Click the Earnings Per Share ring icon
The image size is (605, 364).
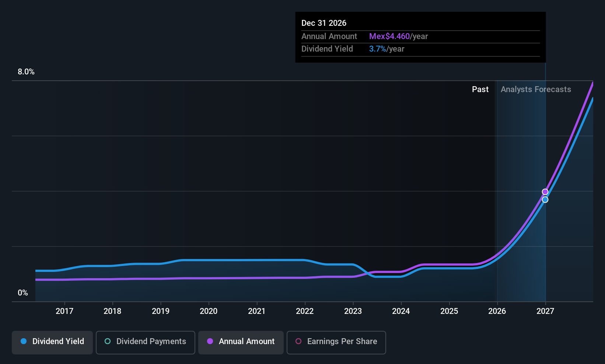[298, 342]
